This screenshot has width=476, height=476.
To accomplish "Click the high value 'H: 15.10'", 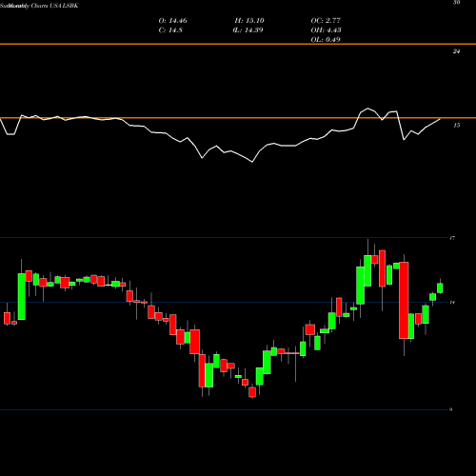I will 249,21.
